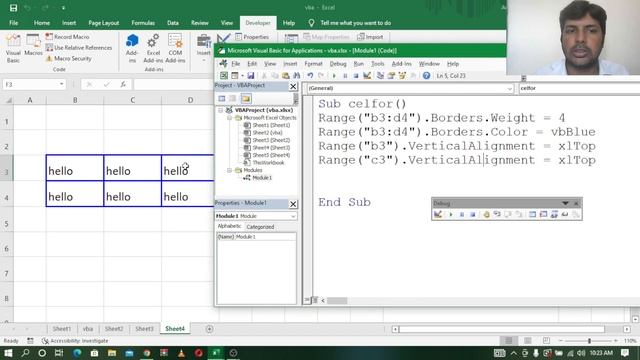Open Macro Security settings
Screen dimensions: 640x360
69,58
